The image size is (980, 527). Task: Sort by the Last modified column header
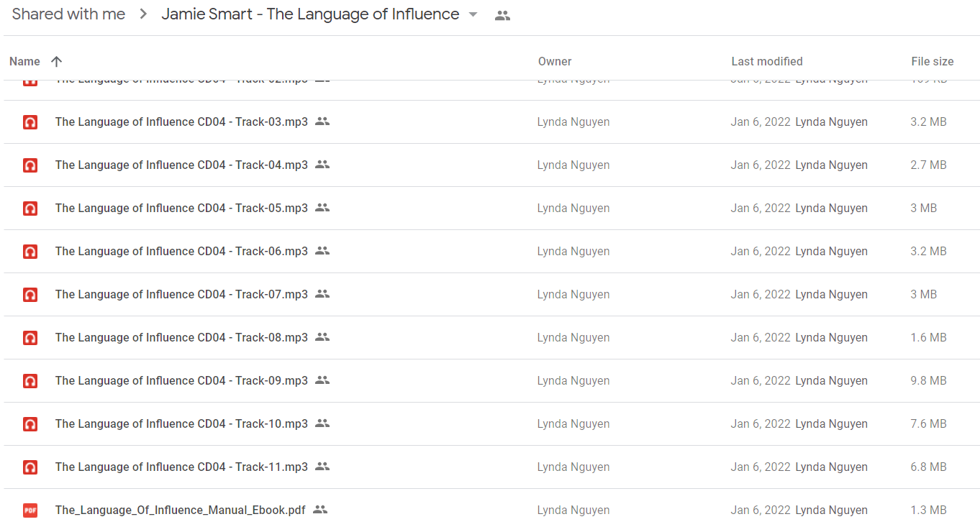(767, 61)
